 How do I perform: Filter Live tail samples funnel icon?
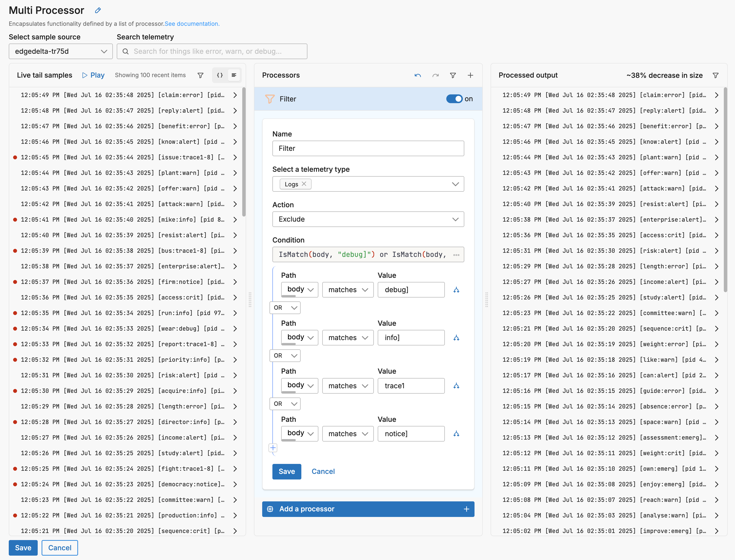coord(200,75)
